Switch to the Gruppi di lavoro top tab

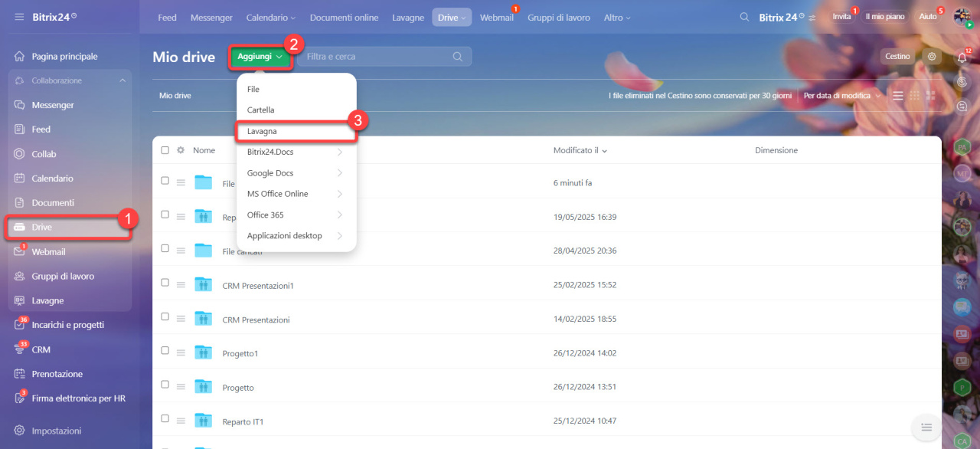tap(559, 17)
